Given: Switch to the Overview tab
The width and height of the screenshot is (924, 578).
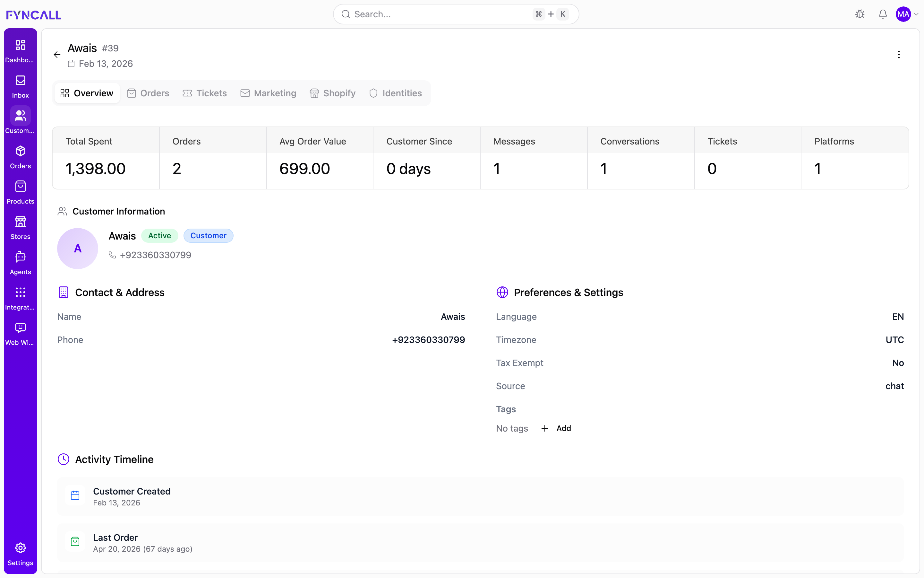Looking at the screenshot, I should pos(87,93).
